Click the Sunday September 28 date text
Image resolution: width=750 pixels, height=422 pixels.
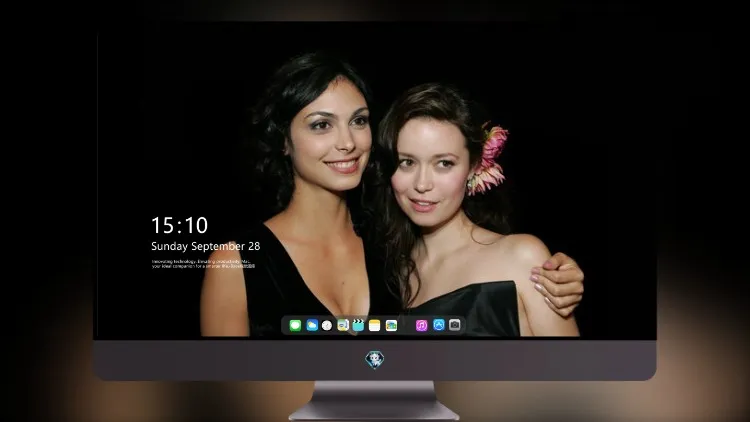[x=206, y=246]
